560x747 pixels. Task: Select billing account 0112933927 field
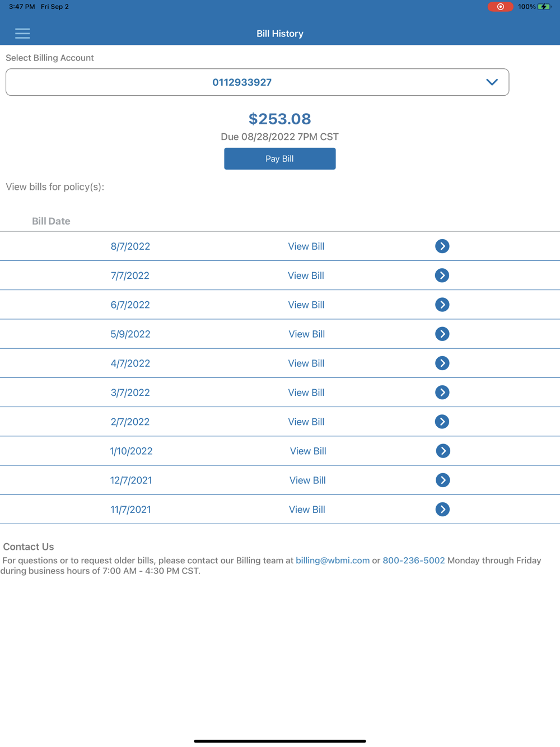(257, 82)
